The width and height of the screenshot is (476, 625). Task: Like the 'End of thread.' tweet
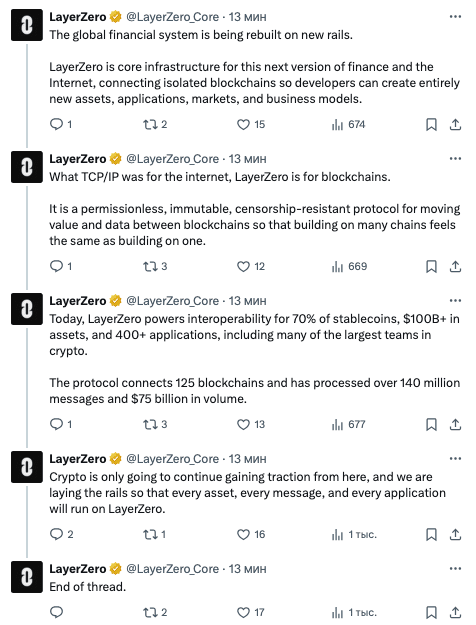[244, 612]
